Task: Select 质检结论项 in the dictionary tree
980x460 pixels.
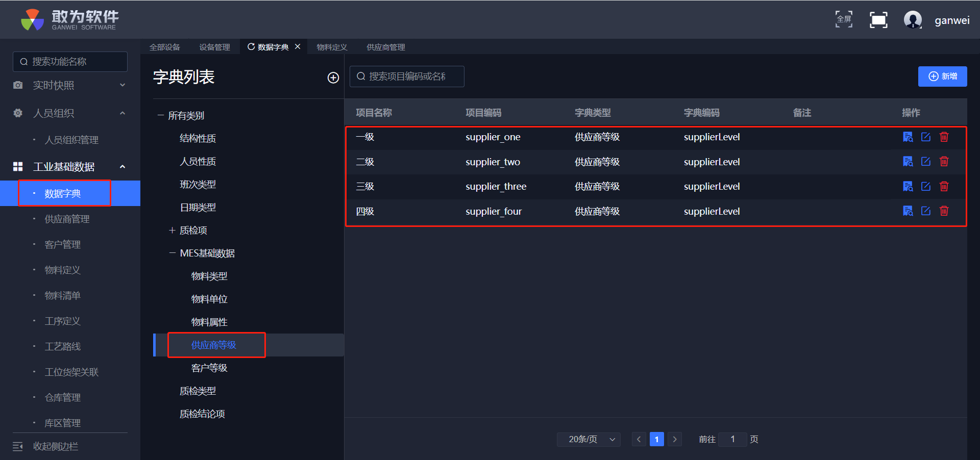Action: pos(203,414)
